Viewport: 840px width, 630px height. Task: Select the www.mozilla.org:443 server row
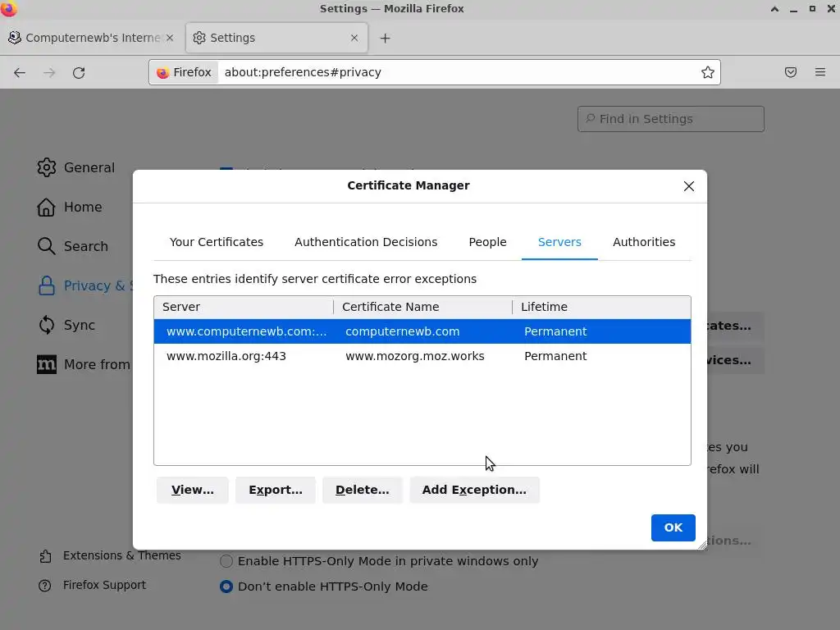[422, 356]
